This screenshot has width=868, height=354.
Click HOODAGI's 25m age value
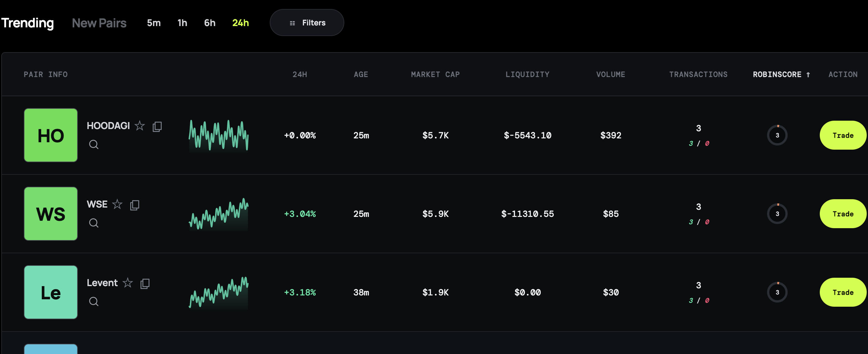361,135
